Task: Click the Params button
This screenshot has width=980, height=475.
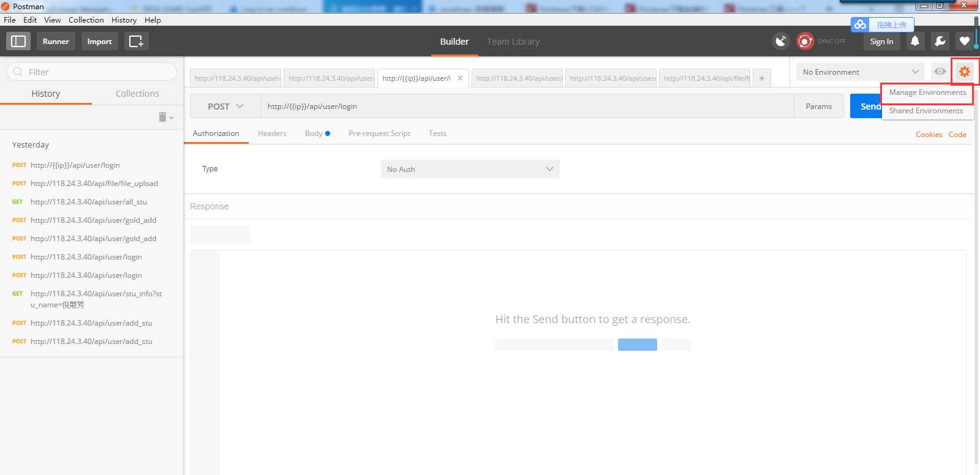Action: [x=819, y=106]
